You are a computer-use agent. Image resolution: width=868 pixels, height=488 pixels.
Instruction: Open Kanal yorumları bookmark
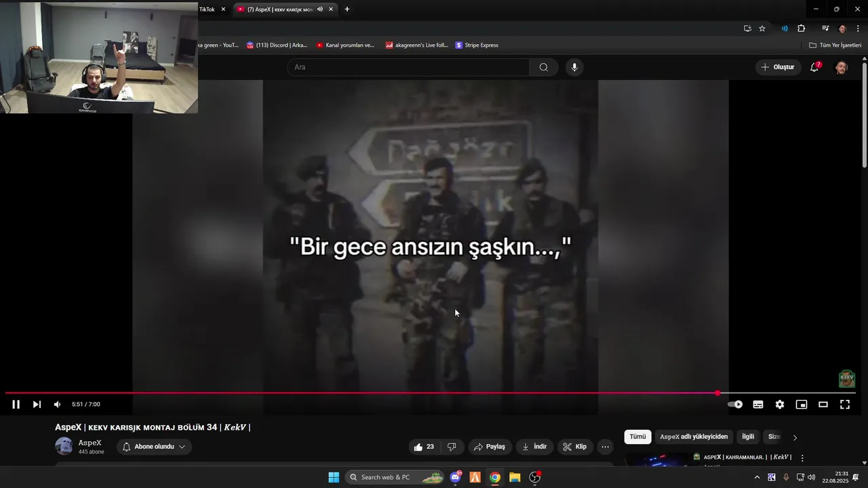(345, 45)
